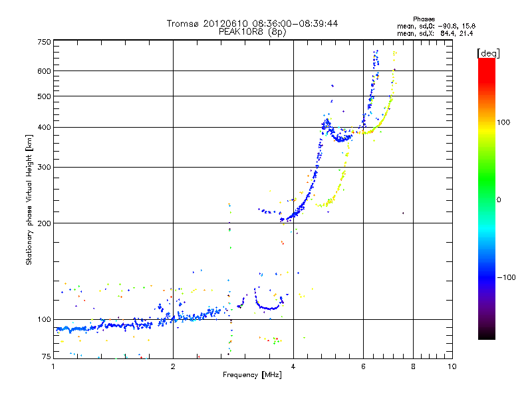Viewport: 532px width, 399px height.
Task: Click the '2' x-axis tick label
Action: (173, 366)
